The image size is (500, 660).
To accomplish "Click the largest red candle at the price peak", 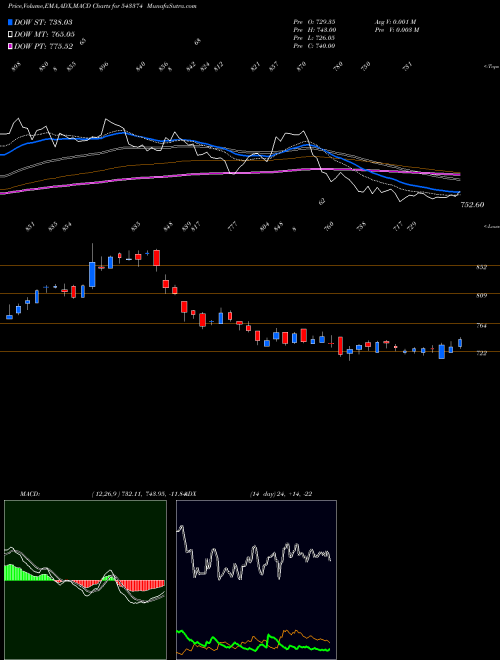I will point(157,258).
